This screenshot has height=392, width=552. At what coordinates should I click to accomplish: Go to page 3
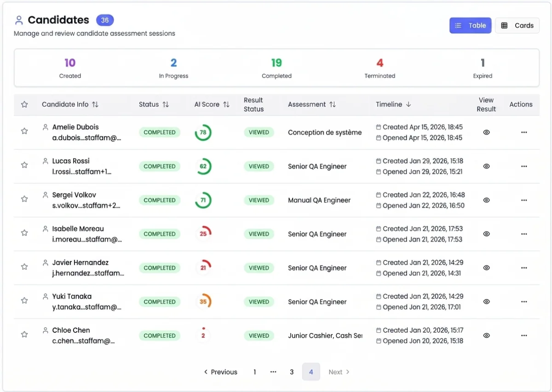(x=292, y=372)
